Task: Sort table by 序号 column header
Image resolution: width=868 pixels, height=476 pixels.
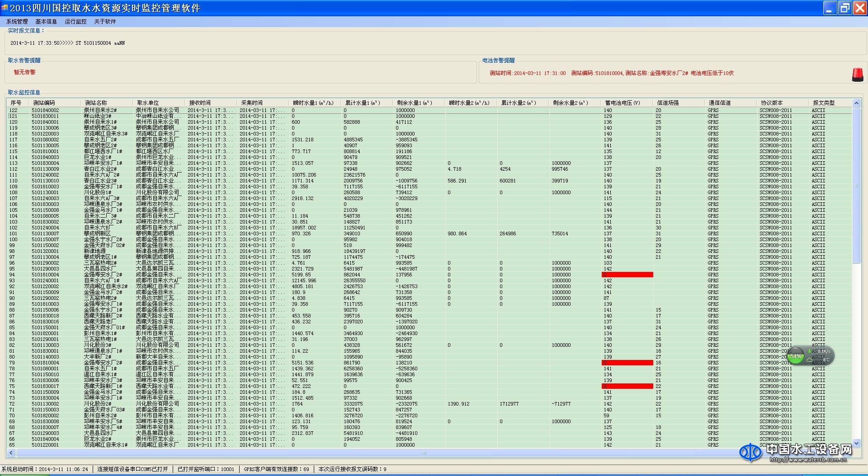Action: click(x=16, y=103)
